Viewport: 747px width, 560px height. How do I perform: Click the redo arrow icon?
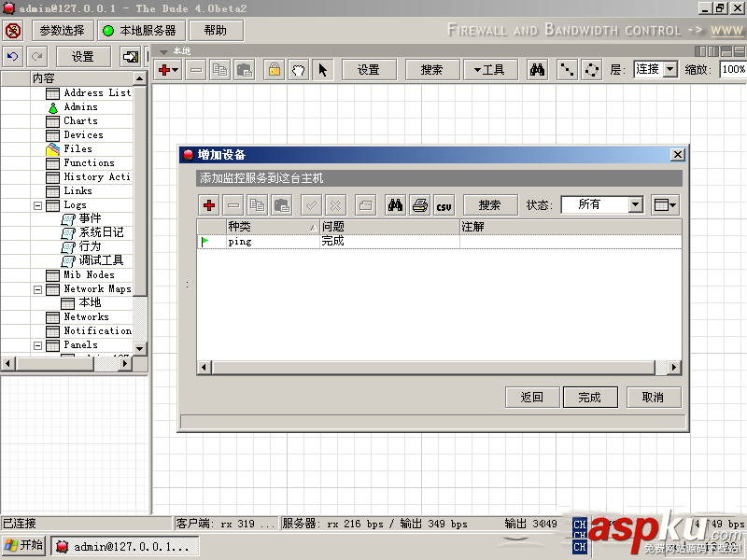click(x=36, y=57)
